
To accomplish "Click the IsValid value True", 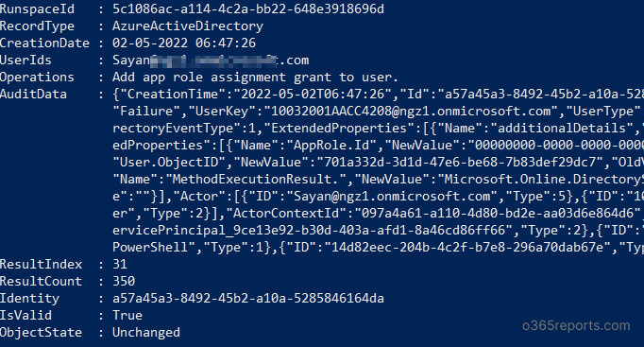I will point(127,316).
